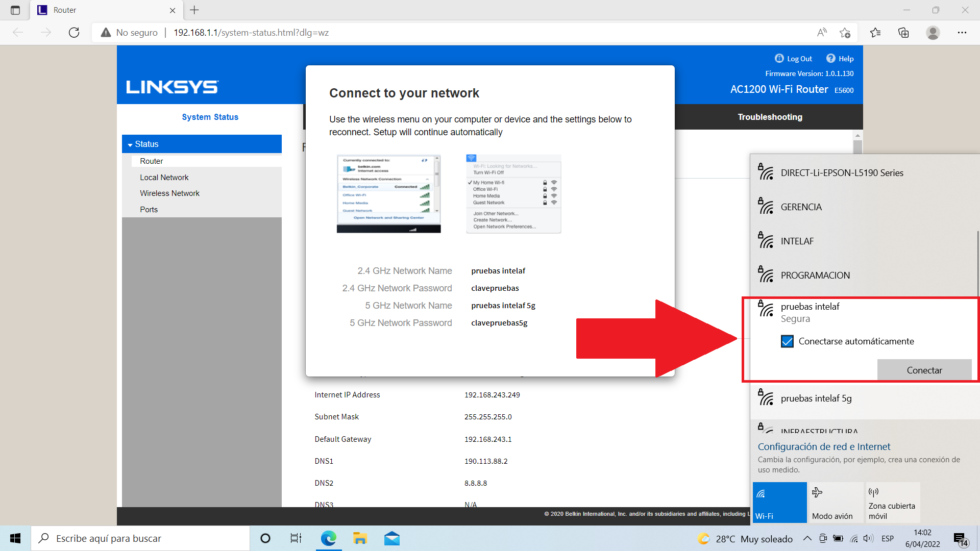Open the Mail taskbar icon
The height and width of the screenshot is (551, 980).
[x=391, y=538]
